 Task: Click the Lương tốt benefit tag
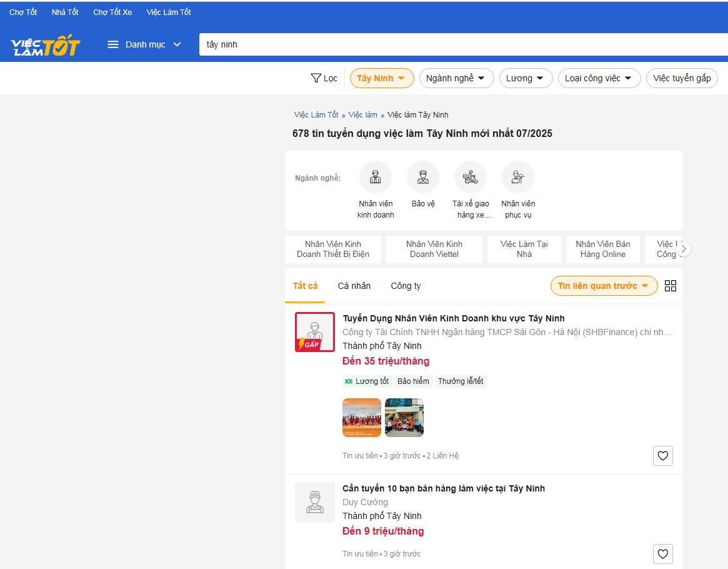pyautogui.click(x=367, y=381)
